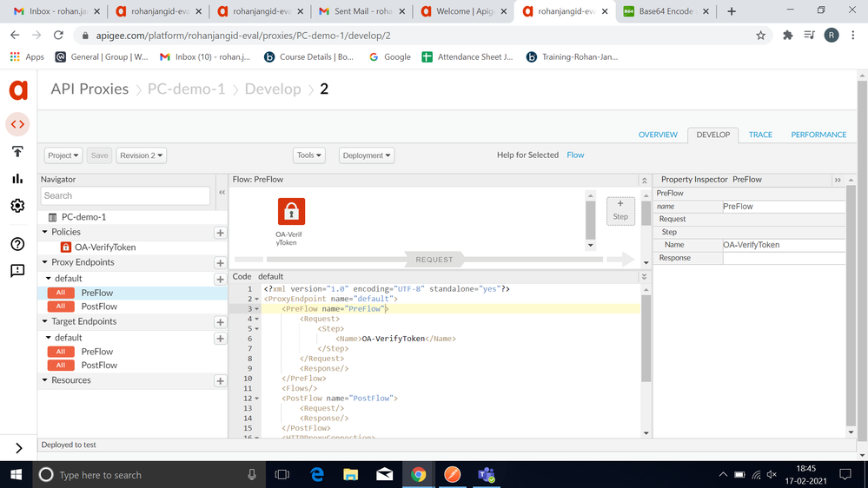Open Microsoft Teams from taskbar
The width and height of the screenshot is (868, 488).
coord(486,475)
